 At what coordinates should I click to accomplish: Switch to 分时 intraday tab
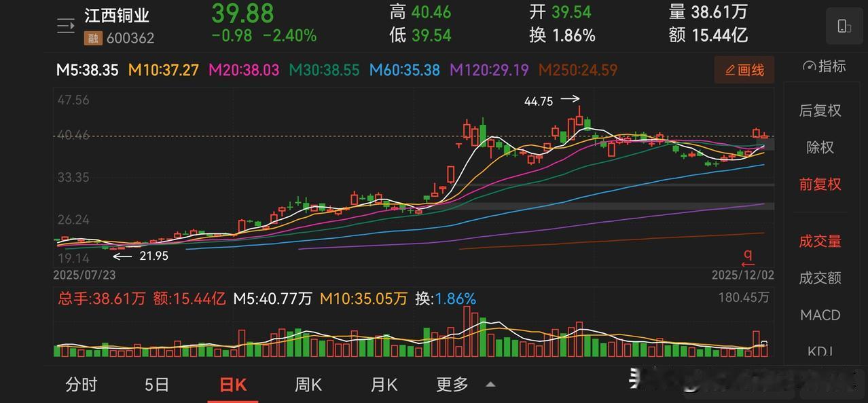tap(82, 385)
